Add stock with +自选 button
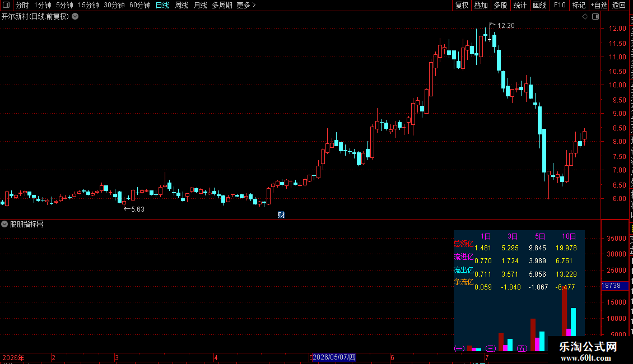 [599, 5]
